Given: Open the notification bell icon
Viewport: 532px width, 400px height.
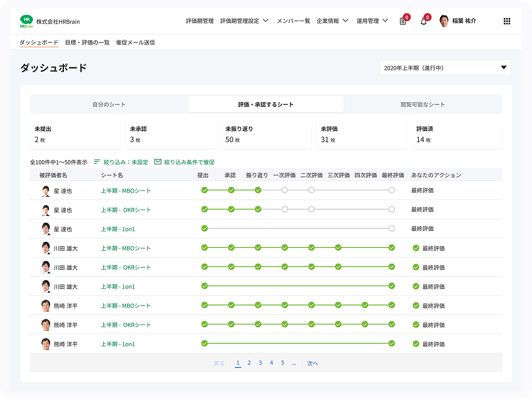Looking at the screenshot, I should point(423,21).
